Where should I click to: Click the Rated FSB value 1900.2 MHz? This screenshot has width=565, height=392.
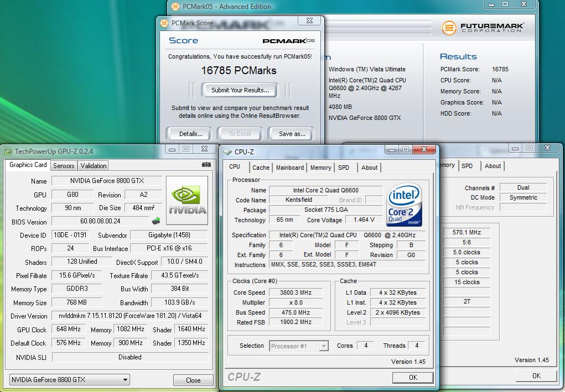tap(296, 322)
